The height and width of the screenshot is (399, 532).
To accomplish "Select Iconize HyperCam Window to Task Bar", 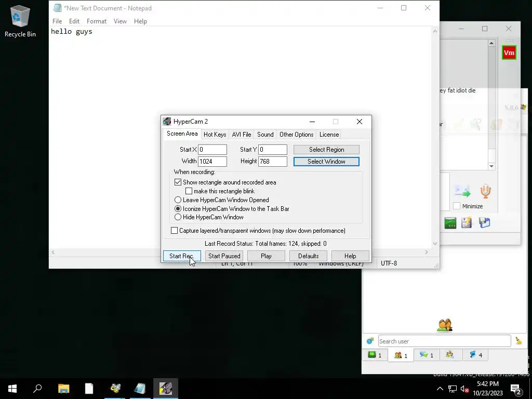I will (178, 209).
